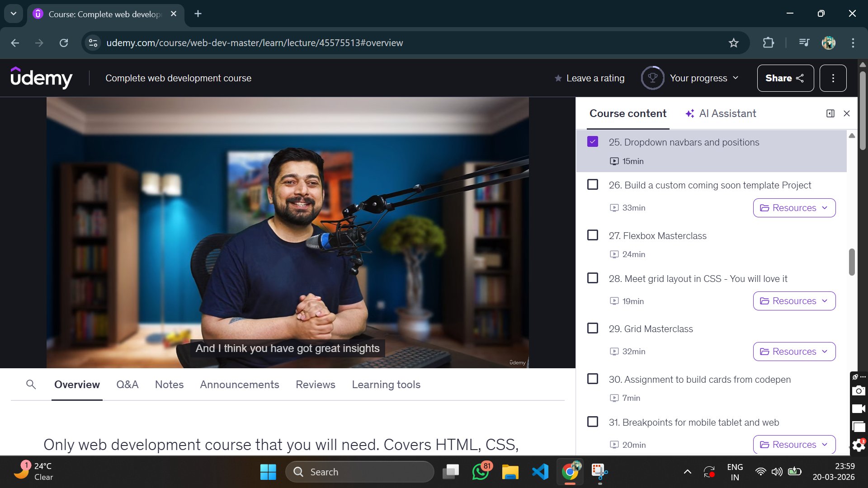Expand Resources dropdown for lecture 26
The width and height of the screenshot is (868, 488).
(794, 208)
